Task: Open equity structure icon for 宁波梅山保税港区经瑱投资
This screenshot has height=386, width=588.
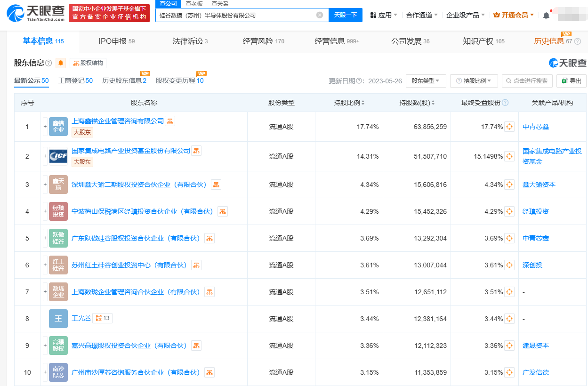Action: click(x=222, y=211)
